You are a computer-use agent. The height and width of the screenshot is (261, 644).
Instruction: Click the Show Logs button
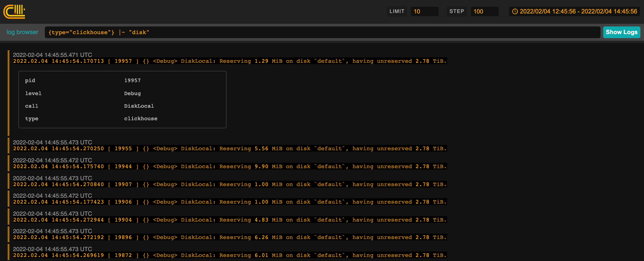point(622,32)
